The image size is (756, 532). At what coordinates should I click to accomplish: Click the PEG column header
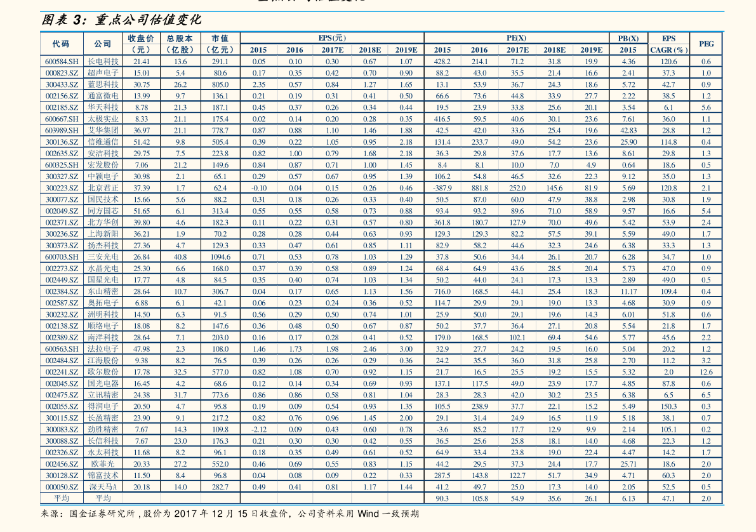click(706, 44)
